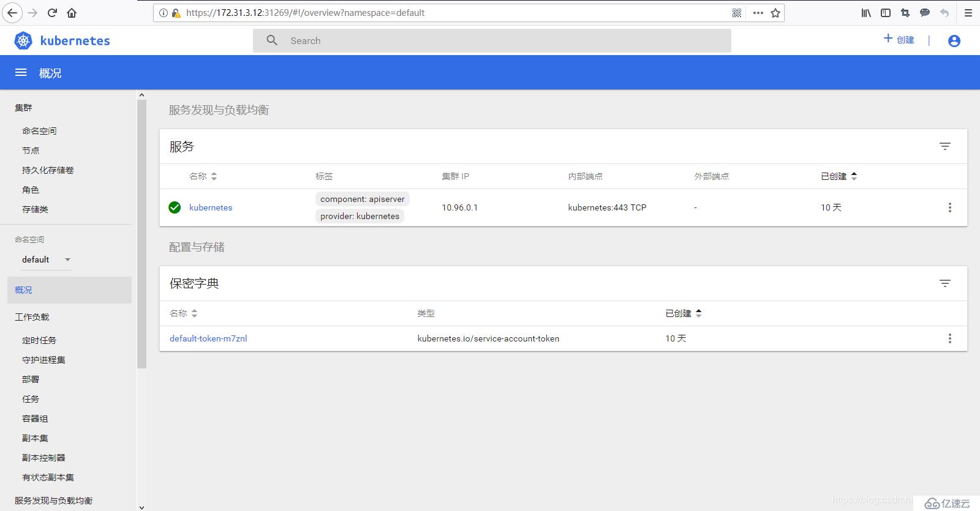This screenshot has height=511, width=980.
Task: Open 节点 in the sidebar
Action: click(x=31, y=151)
